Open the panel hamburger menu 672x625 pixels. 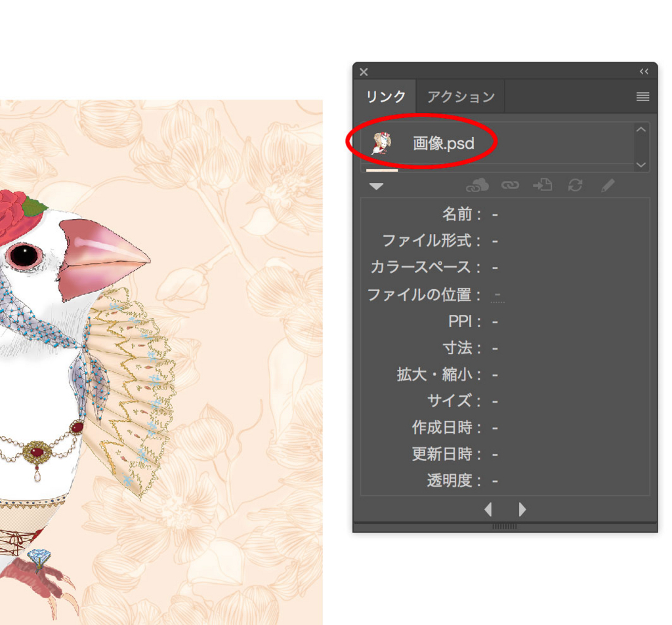click(642, 97)
